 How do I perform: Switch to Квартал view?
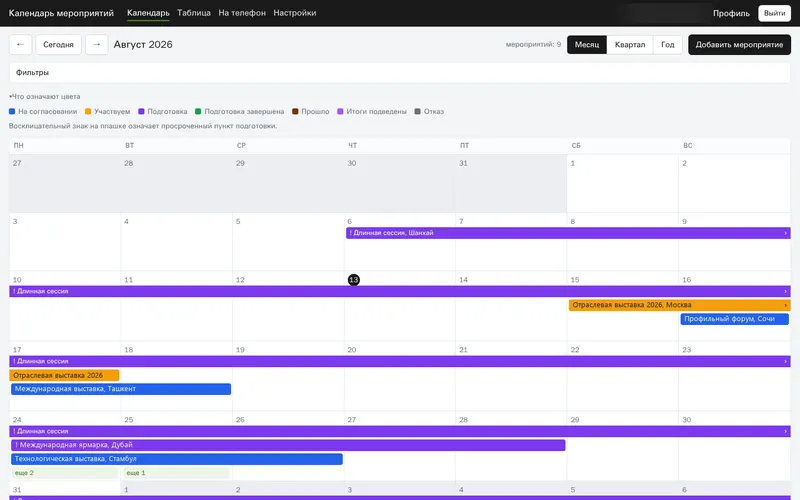tap(630, 44)
